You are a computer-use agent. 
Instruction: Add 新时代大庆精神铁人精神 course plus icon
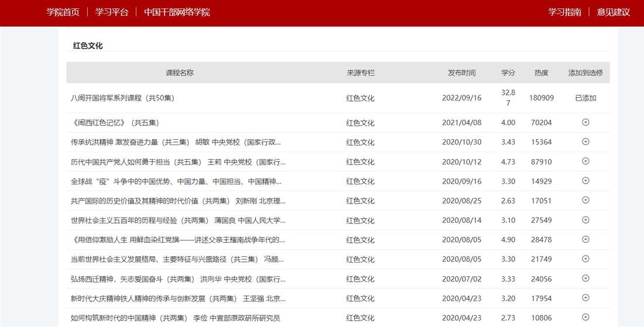click(x=585, y=298)
